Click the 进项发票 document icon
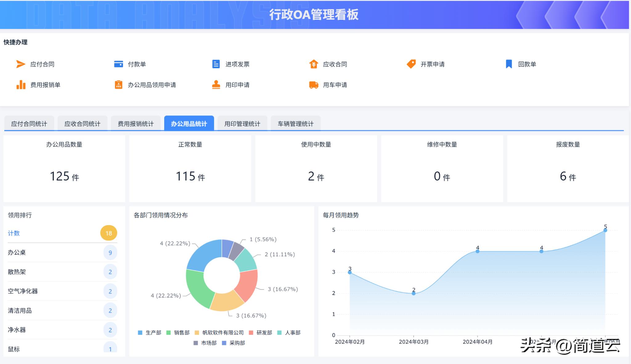The height and width of the screenshot is (364, 631). pyautogui.click(x=216, y=64)
